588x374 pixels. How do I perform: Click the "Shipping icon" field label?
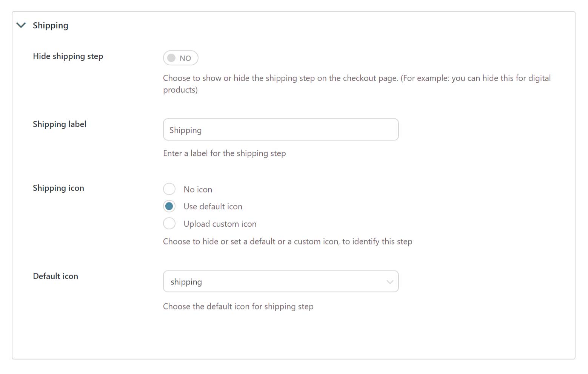58,188
